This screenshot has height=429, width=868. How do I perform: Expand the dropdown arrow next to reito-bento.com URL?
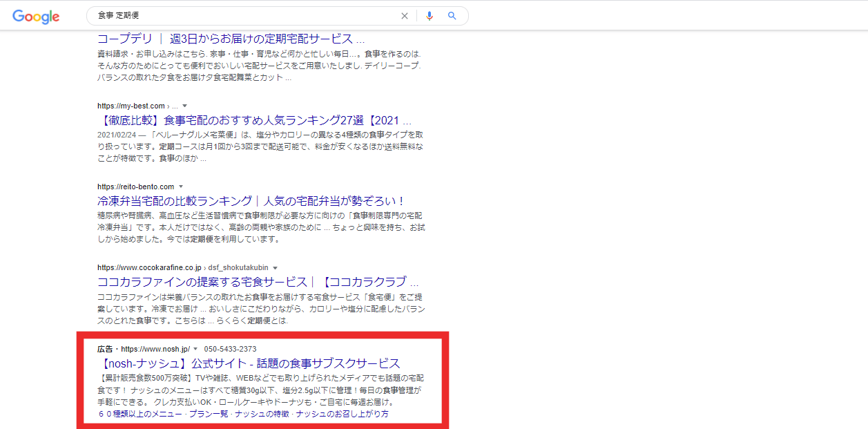click(x=181, y=187)
